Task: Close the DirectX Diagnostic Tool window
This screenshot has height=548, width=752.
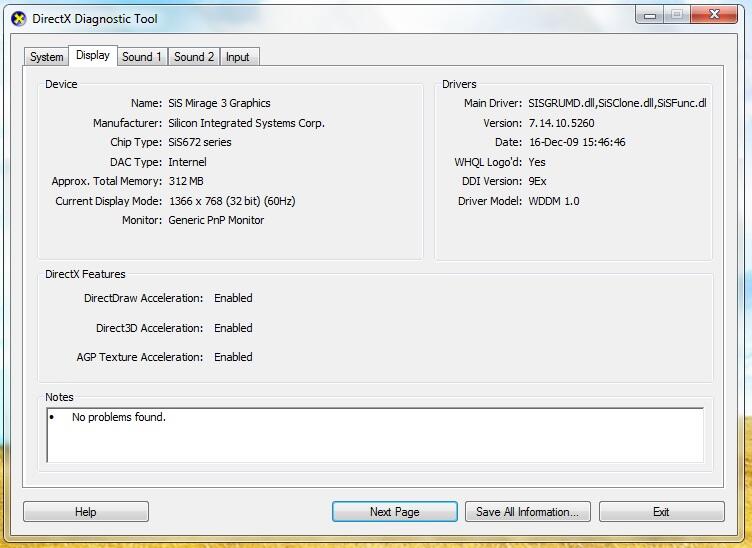Action: (x=714, y=15)
